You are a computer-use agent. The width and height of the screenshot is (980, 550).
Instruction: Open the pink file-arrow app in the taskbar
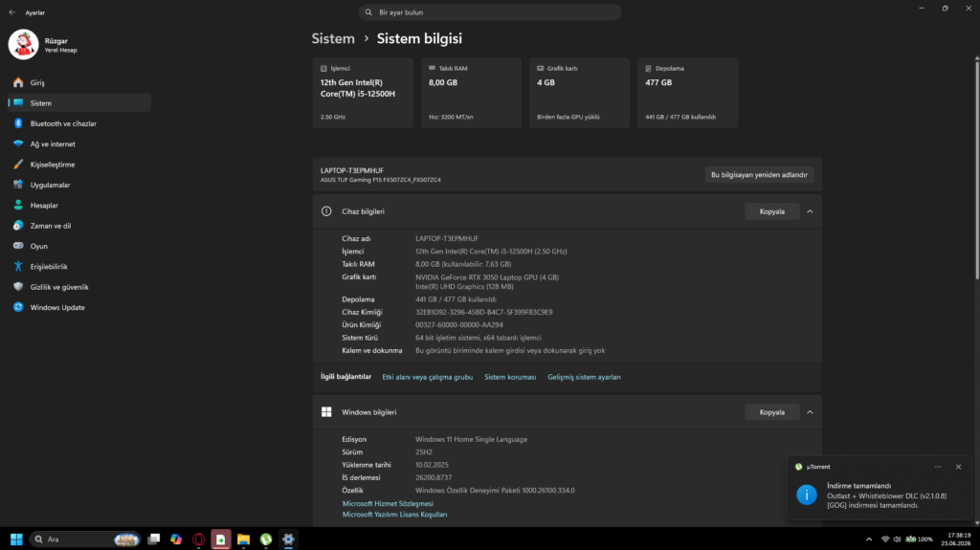pos(221,539)
